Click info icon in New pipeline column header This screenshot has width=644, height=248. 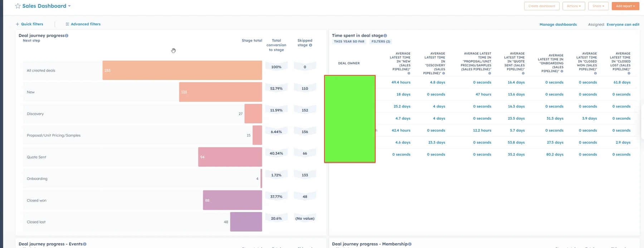(409, 73)
